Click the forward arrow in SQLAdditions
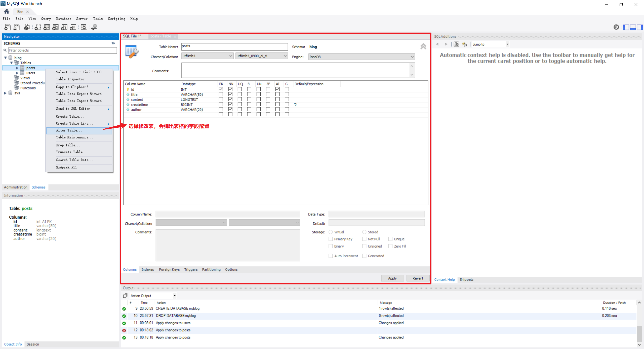 pyautogui.click(x=446, y=44)
